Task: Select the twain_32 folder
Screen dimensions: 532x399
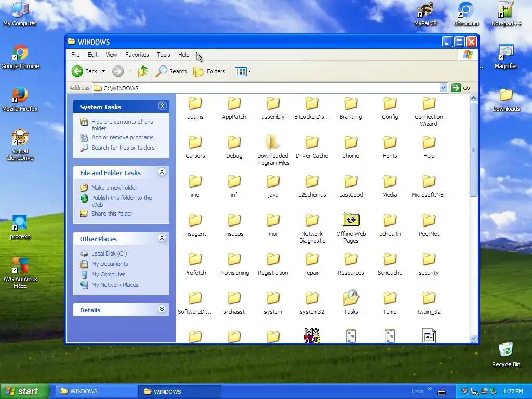Action: click(429, 303)
